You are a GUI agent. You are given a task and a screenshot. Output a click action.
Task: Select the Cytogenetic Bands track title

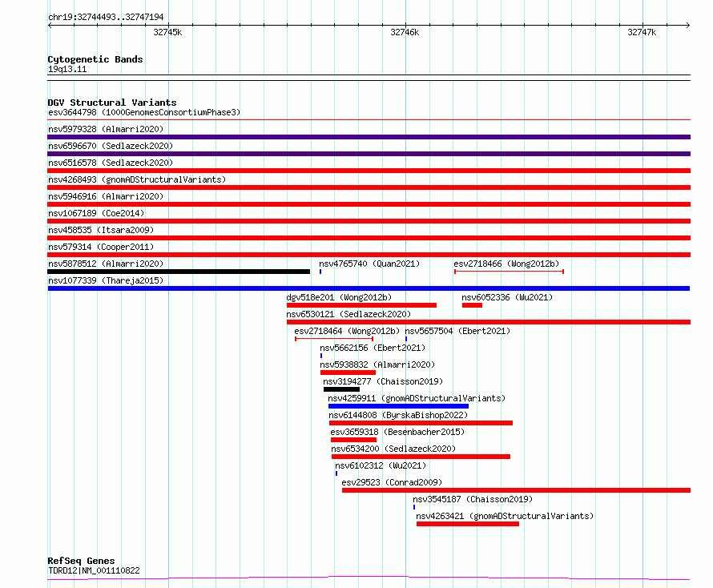95,59
